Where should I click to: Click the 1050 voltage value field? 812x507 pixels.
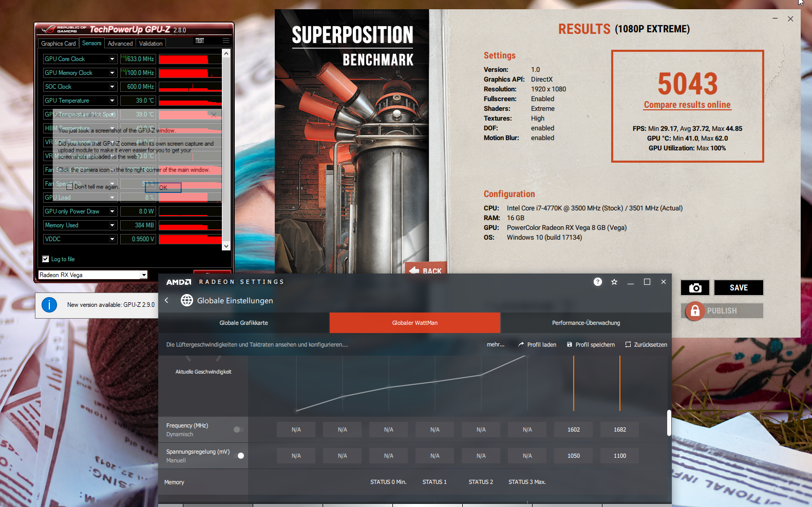click(x=574, y=456)
